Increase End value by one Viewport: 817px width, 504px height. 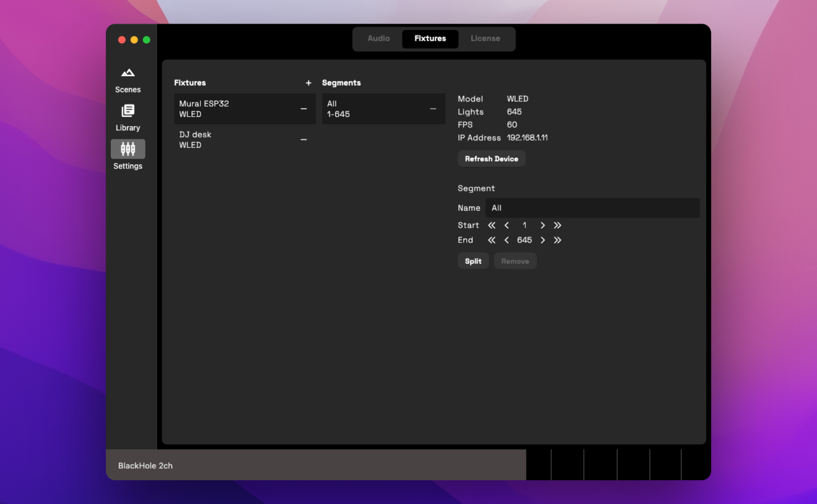[x=543, y=240]
